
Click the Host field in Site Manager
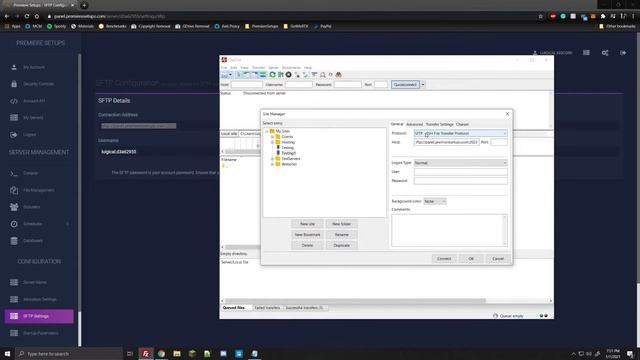click(x=447, y=142)
